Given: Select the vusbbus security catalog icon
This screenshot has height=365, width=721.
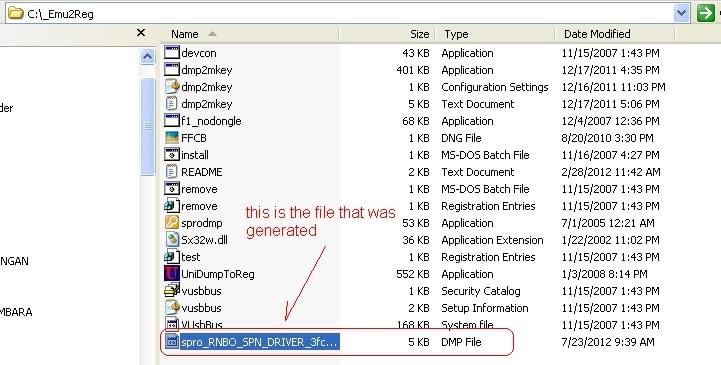Looking at the screenshot, I should tap(172, 291).
